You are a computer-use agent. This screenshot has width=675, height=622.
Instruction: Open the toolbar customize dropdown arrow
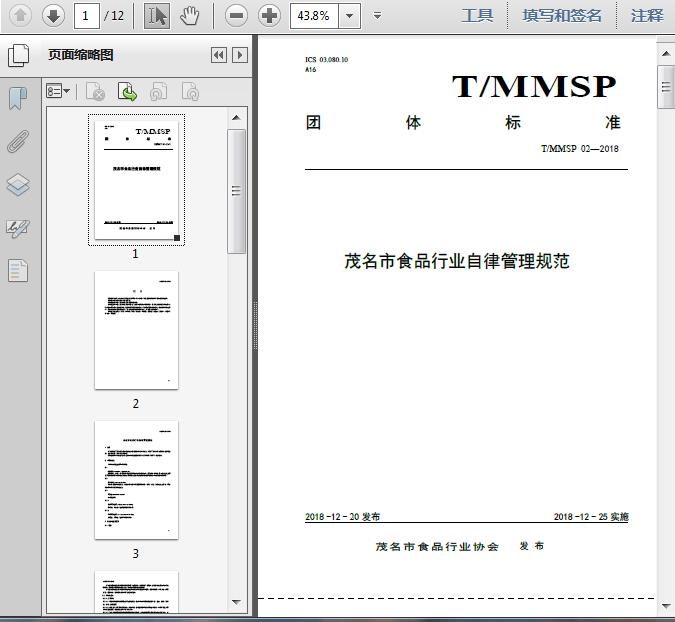click(x=377, y=16)
